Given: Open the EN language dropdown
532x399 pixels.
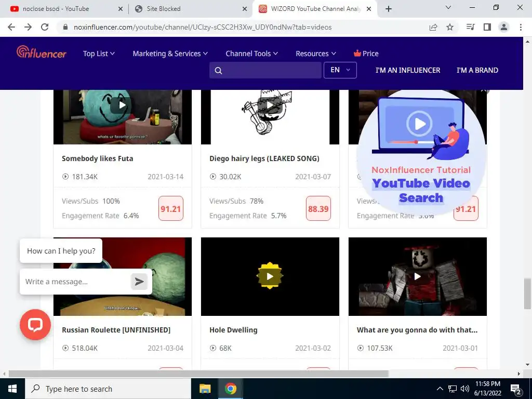Looking at the screenshot, I should pos(340,70).
